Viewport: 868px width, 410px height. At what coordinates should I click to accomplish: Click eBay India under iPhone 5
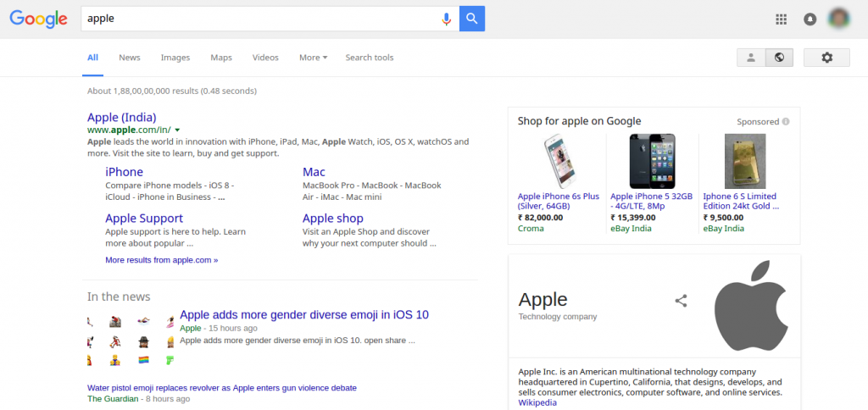(631, 229)
